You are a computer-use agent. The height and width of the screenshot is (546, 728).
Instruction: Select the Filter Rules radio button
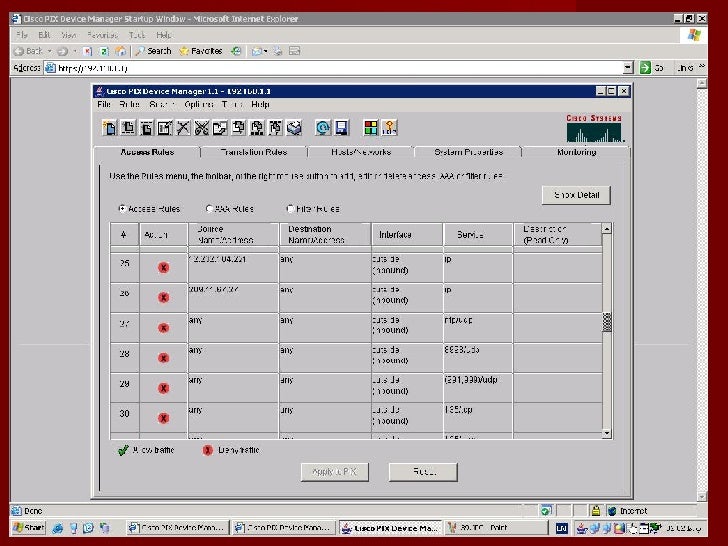[x=290, y=208]
